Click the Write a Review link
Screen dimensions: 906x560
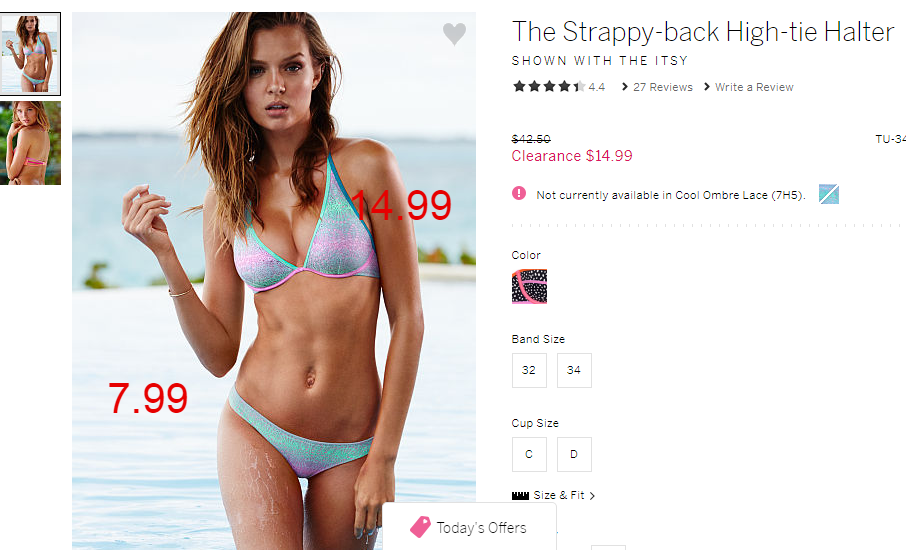(x=754, y=87)
